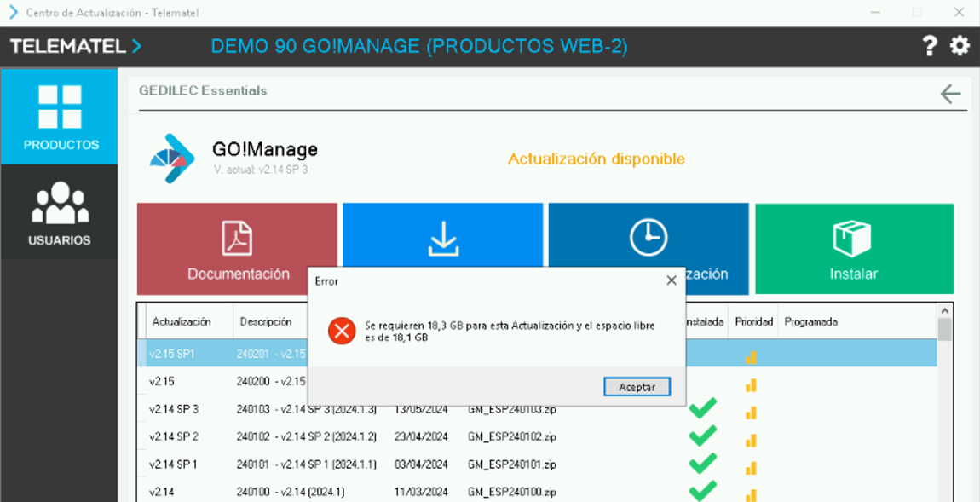
Task: Select the PRODUCTOS sidebar section
Action: click(60, 116)
